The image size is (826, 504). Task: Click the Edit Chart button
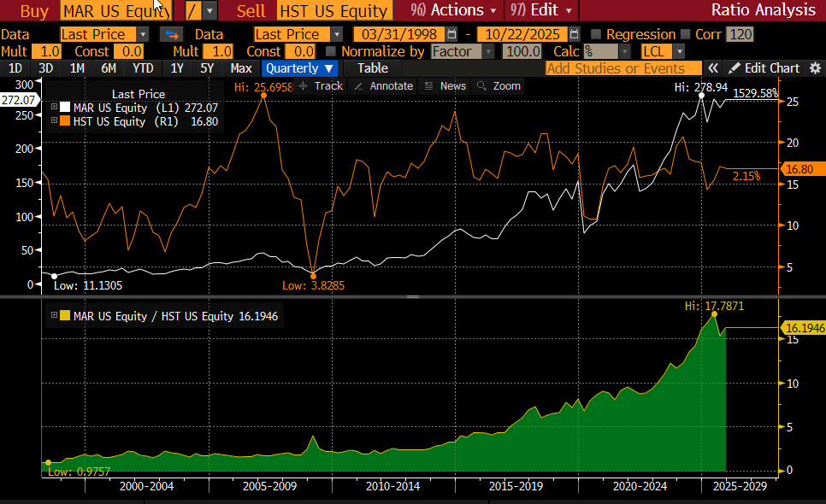pos(764,68)
